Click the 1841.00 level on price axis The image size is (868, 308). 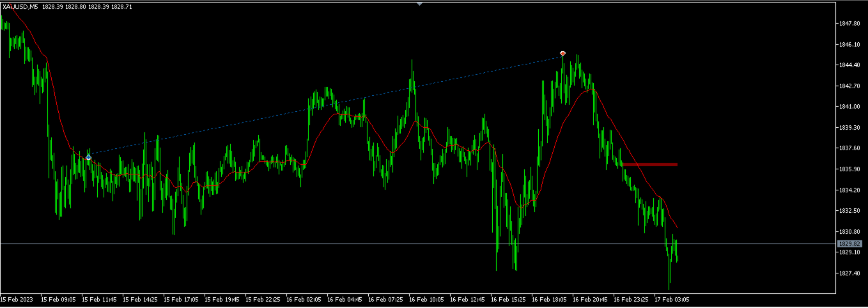click(849, 107)
